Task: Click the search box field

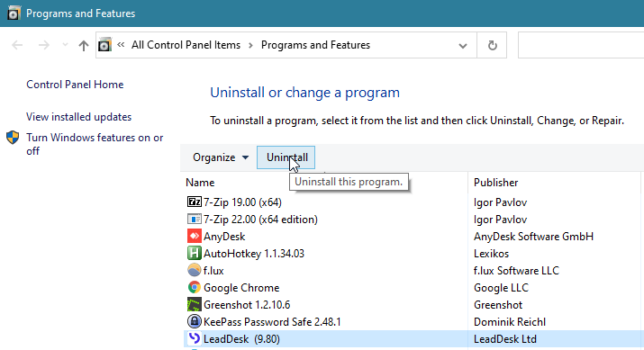Action: point(581,45)
